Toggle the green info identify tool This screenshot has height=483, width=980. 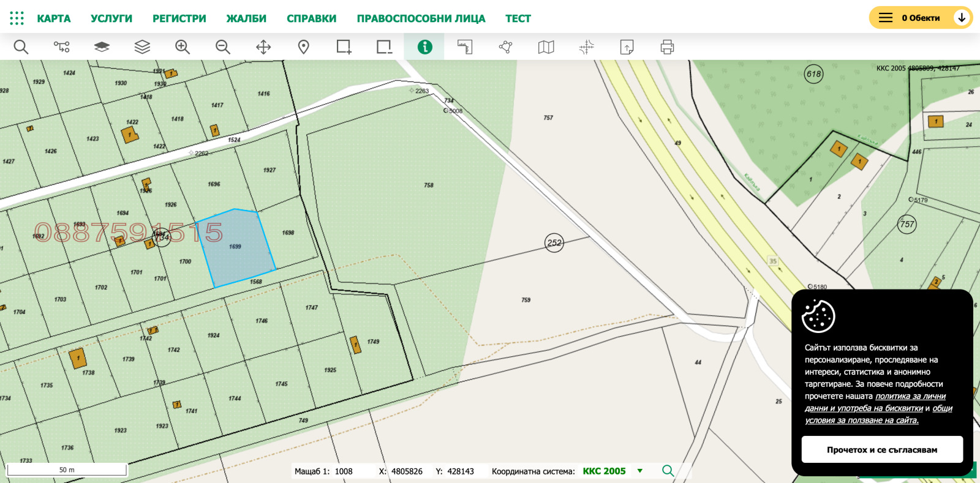pos(424,47)
